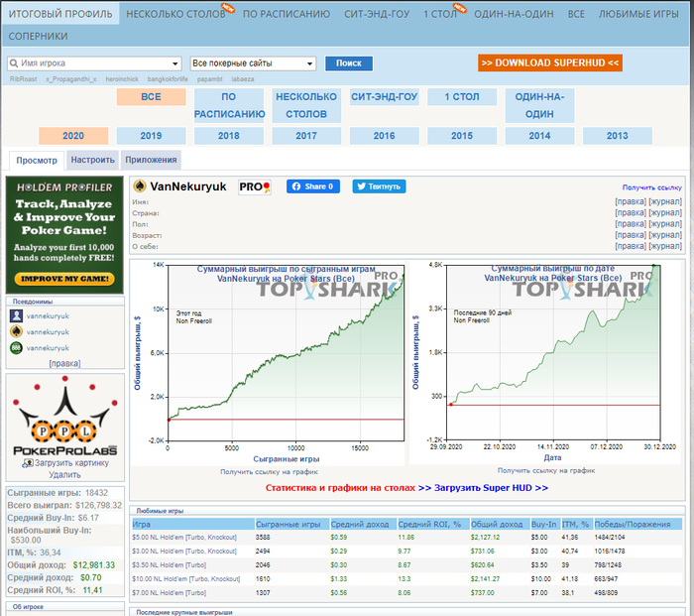694x616 pixels.
Task: Select the 2020 year filter
Action: point(73,136)
